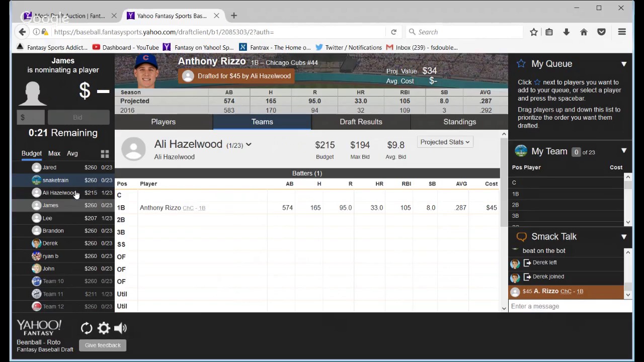Click site info icon in address bar
This screenshot has height=362, width=644.
pyautogui.click(x=36, y=32)
